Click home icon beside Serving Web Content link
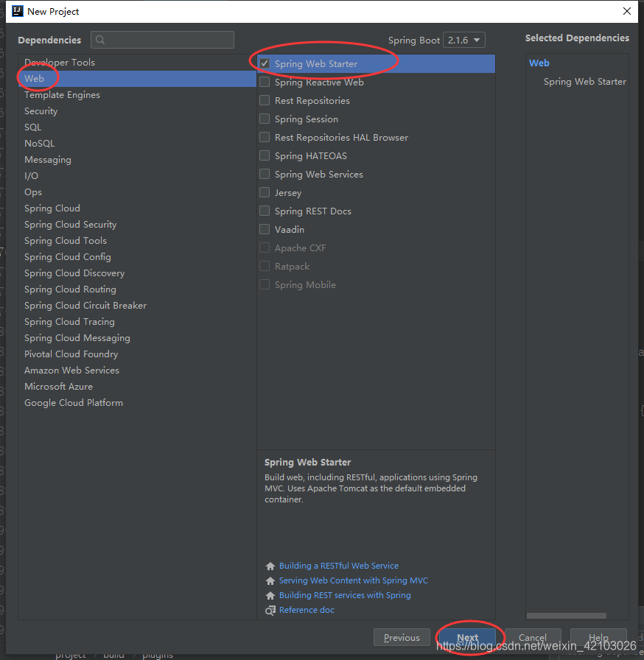Screen dimensions: 644x660 pyautogui.click(x=270, y=581)
